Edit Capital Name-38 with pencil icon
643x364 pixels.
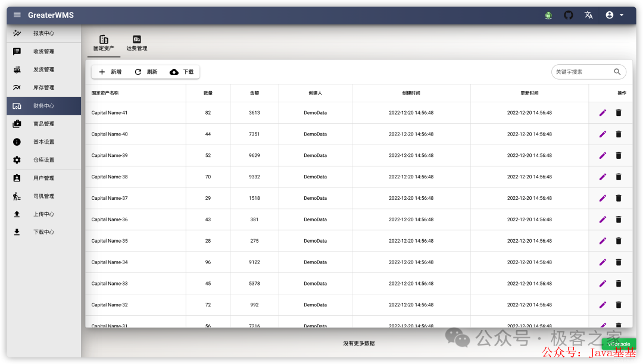click(x=603, y=177)
